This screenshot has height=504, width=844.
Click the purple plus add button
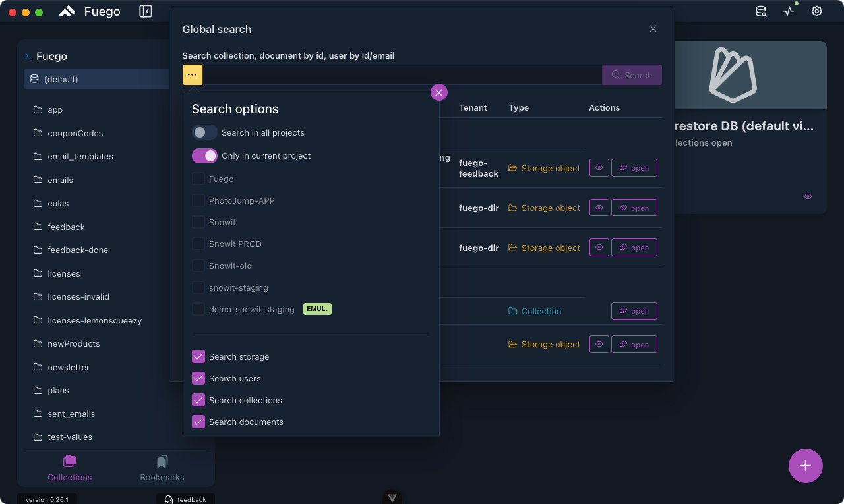806,466
